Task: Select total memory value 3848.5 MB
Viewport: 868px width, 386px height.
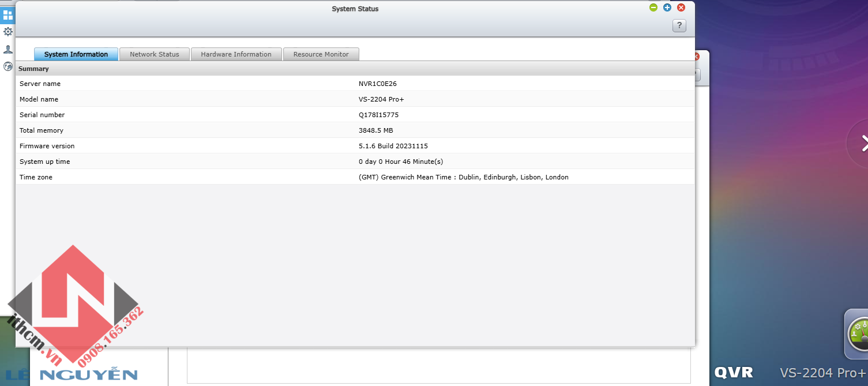Action: 376,130
